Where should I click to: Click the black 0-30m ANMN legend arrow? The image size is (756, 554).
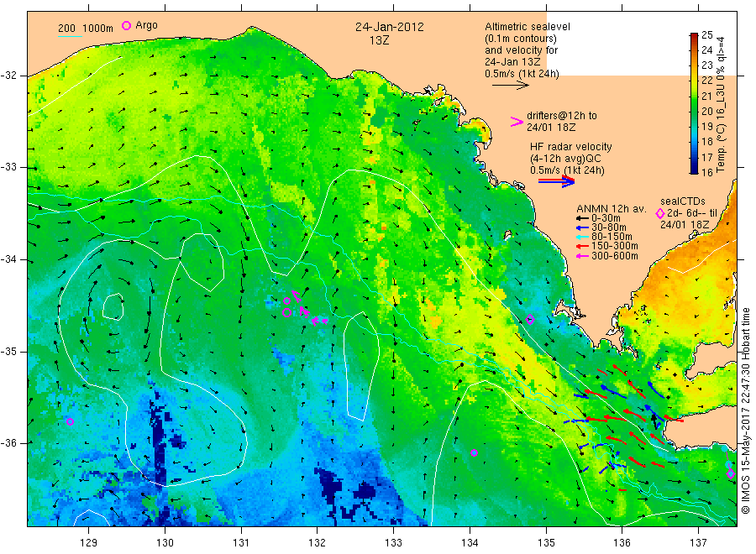(x=584, y=216)
